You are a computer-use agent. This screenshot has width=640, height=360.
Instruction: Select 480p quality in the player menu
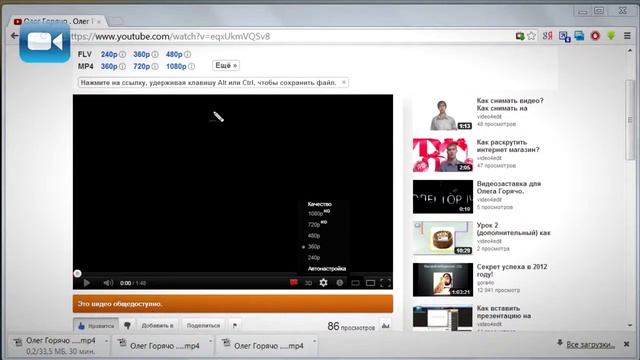coord(314,236)
